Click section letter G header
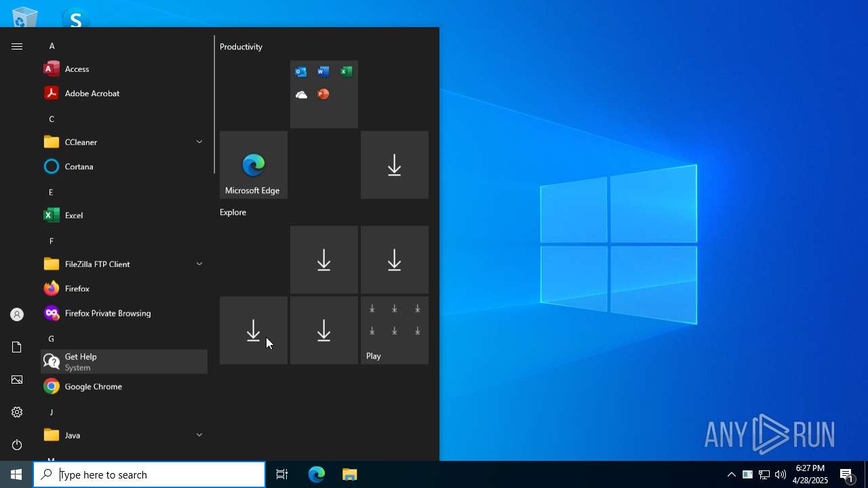 [x=51, y=339]
